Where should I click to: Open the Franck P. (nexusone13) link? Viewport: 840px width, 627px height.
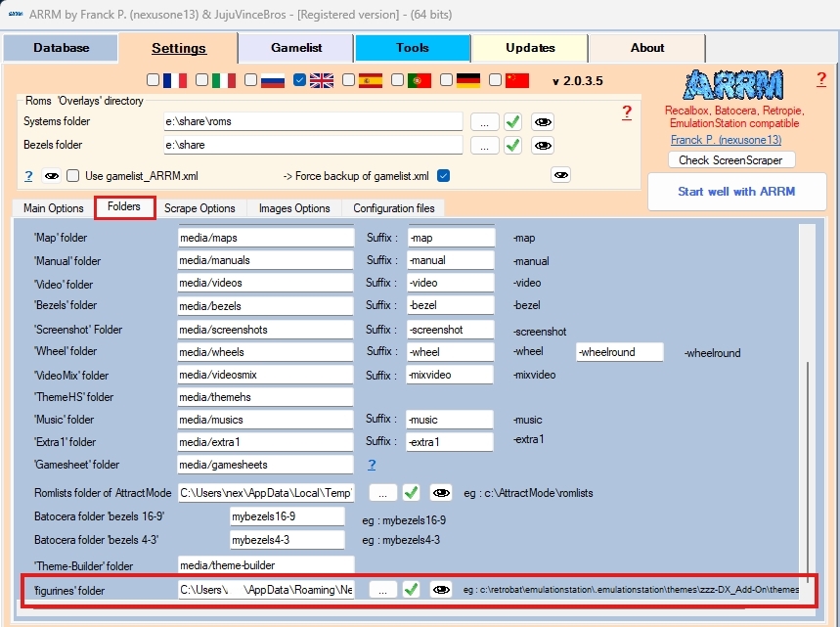719,140
